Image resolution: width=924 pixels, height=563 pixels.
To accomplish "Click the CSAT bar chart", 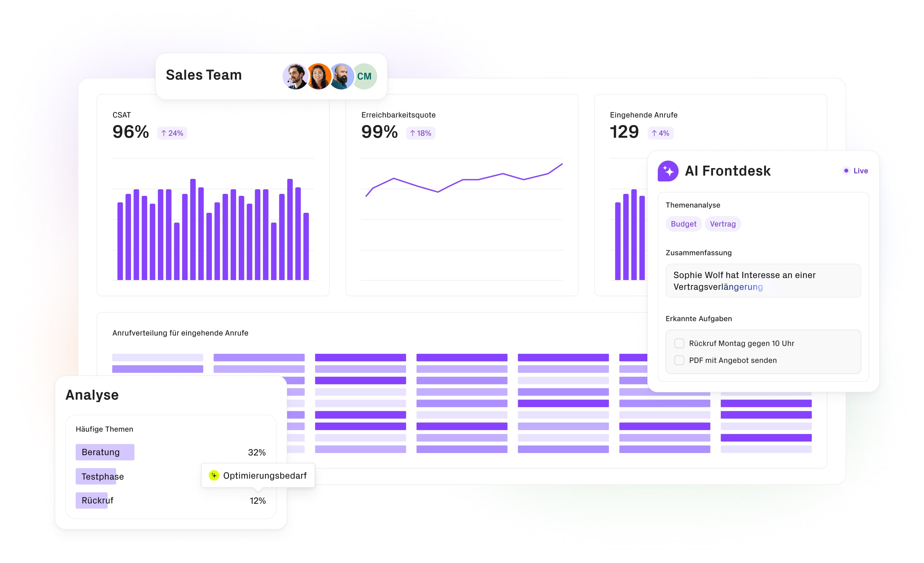I will coord(213,219).
